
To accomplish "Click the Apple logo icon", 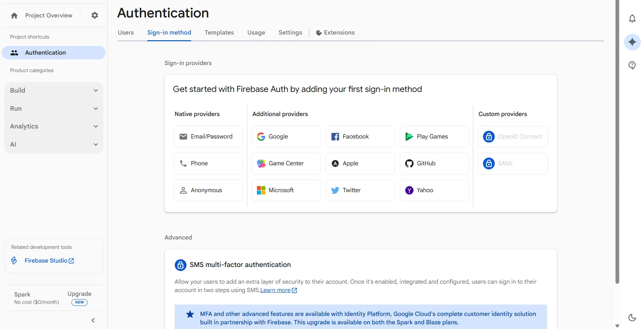I will click(x=335, y=163).
